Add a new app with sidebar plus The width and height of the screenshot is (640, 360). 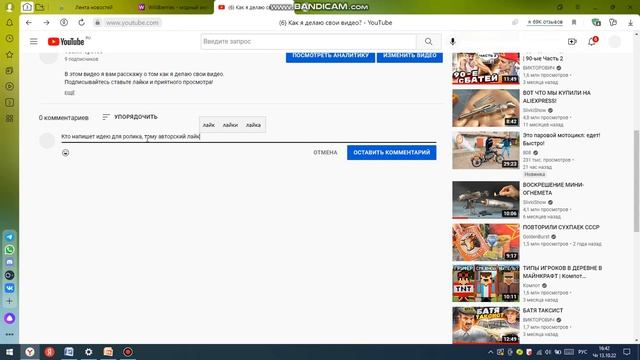pos(9,301)
